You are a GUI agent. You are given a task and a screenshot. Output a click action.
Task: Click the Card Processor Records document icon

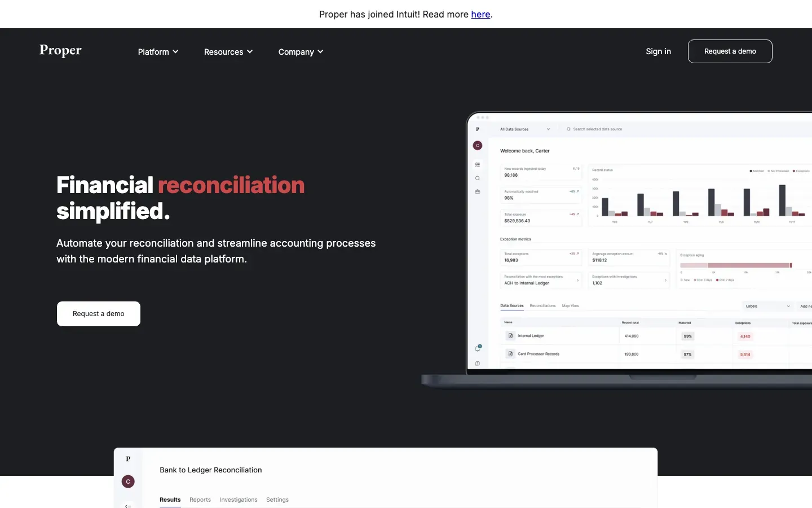(510, 354)
